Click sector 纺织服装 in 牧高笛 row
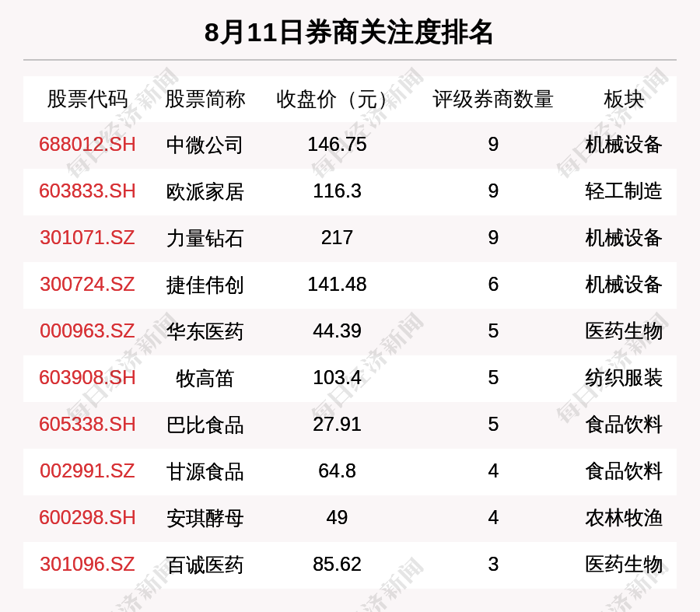700x612 pixels. (x=624, y=378)
